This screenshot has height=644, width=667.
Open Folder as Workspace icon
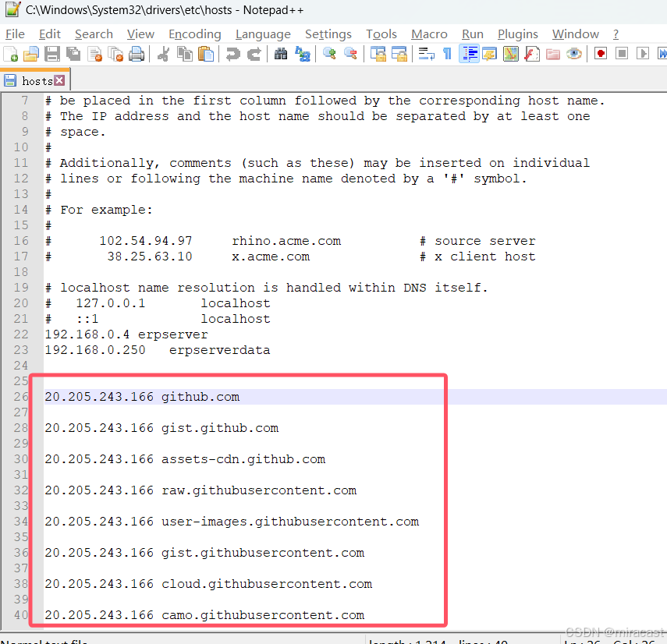point(553,54)
